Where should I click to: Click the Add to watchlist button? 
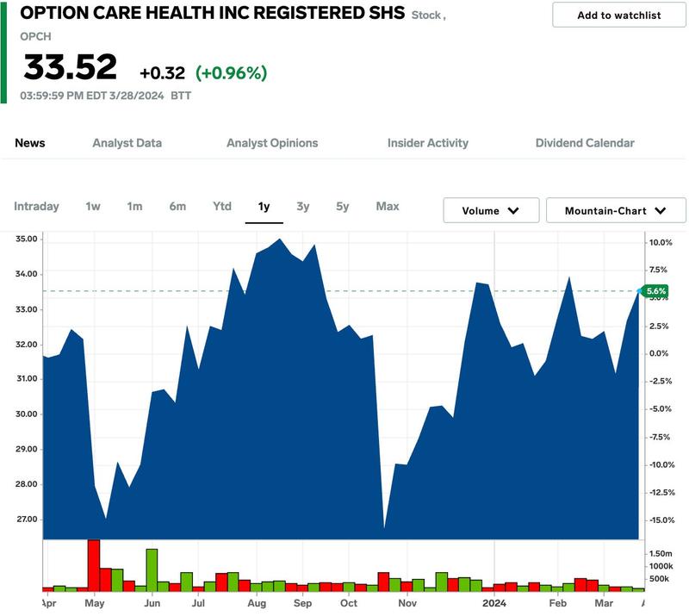(618, 16)
